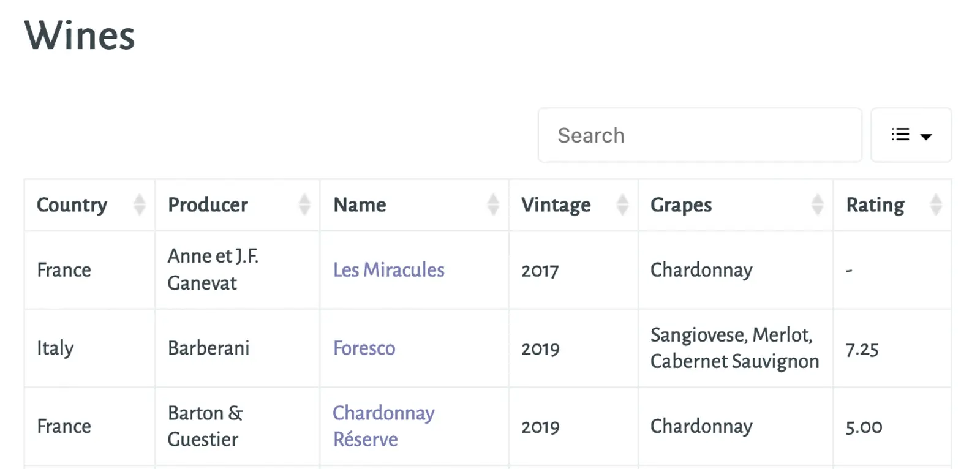Select the Barberani producer cell
Viewport: 980px width, 469px height.
(x=208, y=348)
